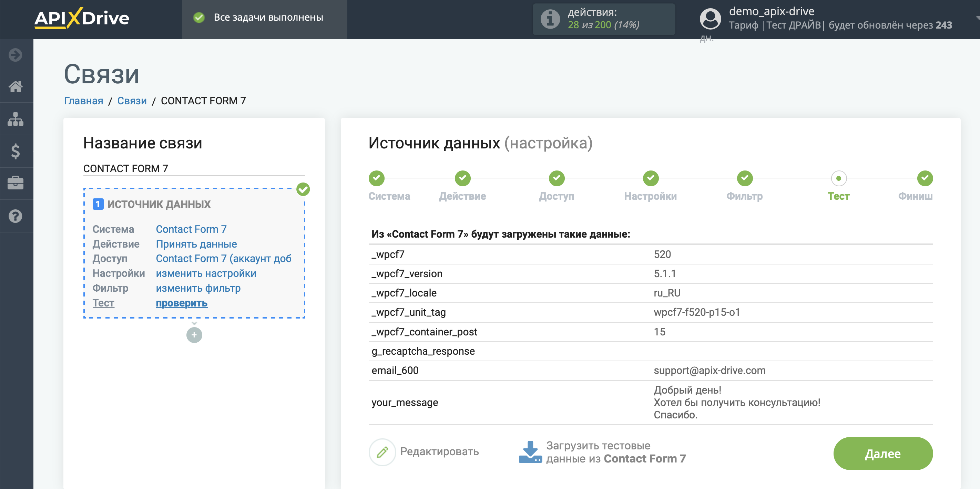Click Редактировать label
Viewport: 980px width, 489px height.
[x=439, y=452]
